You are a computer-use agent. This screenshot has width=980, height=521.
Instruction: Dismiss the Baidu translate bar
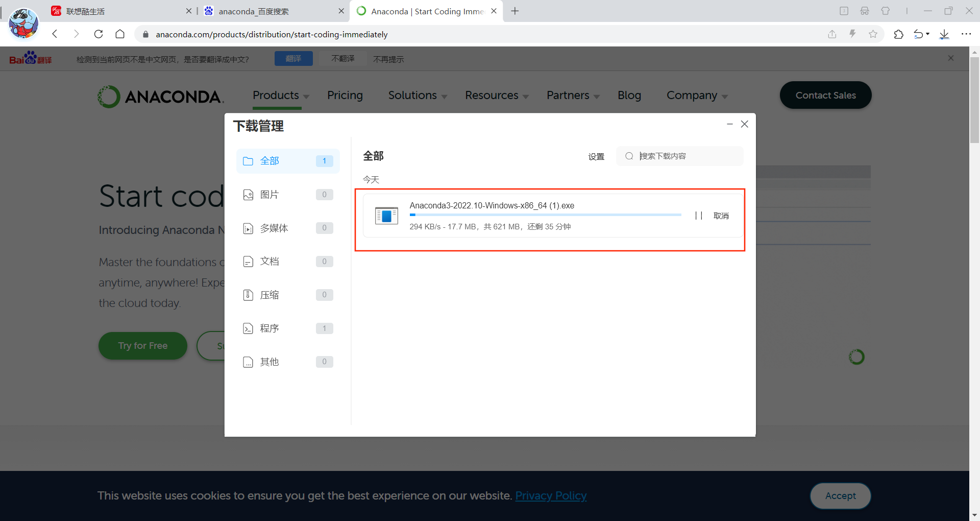point(951,58)
